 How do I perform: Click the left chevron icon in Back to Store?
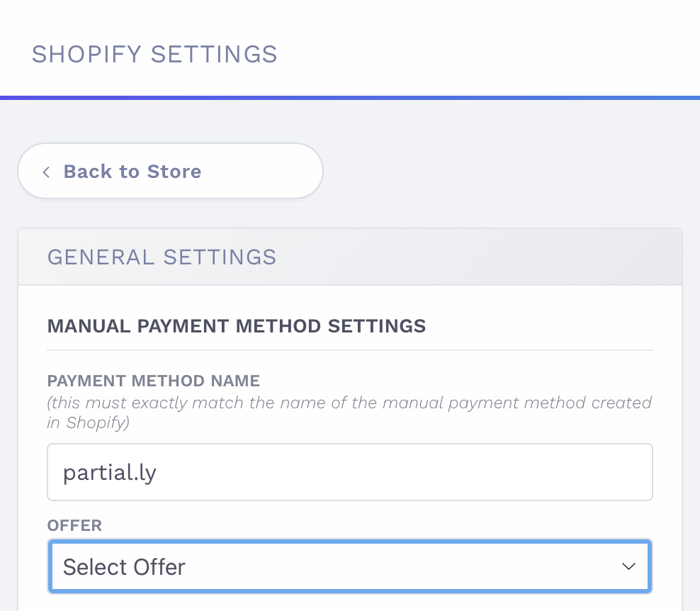(x=46, y=172)
